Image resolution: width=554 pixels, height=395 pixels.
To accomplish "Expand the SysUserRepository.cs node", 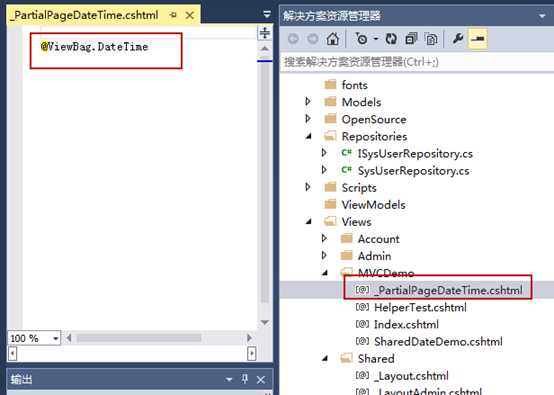I will pos(324,170).
